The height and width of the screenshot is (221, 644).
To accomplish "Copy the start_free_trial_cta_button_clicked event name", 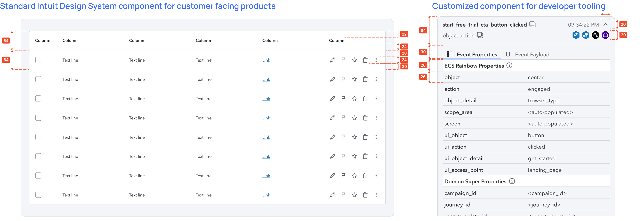I will [x=532, y=25].
